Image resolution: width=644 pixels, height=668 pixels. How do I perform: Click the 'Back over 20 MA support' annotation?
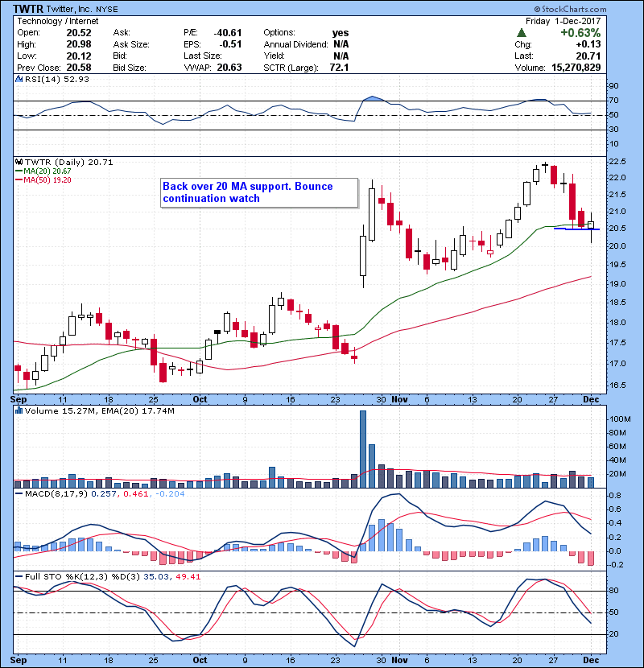[x=259, y=192]
